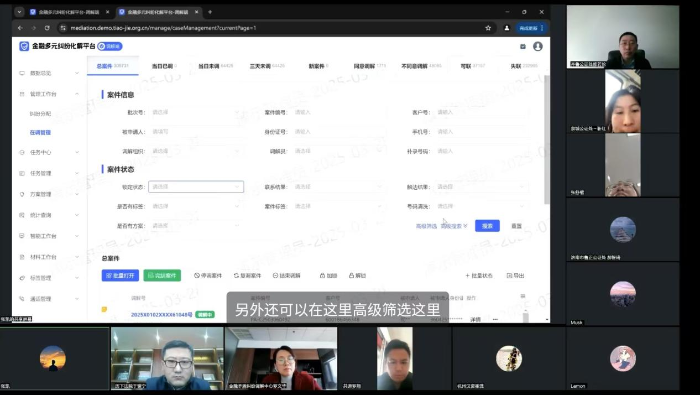Click the 结束调解 toolbar action
This screenshot has height=395, width=700.
tap(287, 276)
